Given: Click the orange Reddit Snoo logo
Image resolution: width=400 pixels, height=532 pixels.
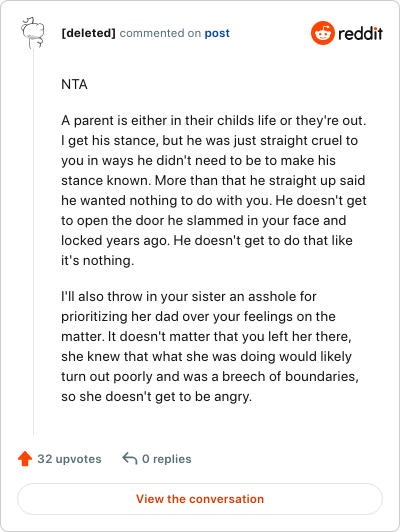Looking at the screenshot, I should (323, 33).
